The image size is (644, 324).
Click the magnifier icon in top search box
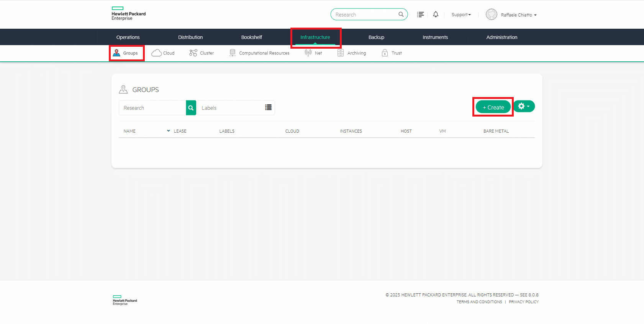pos(401,15)
